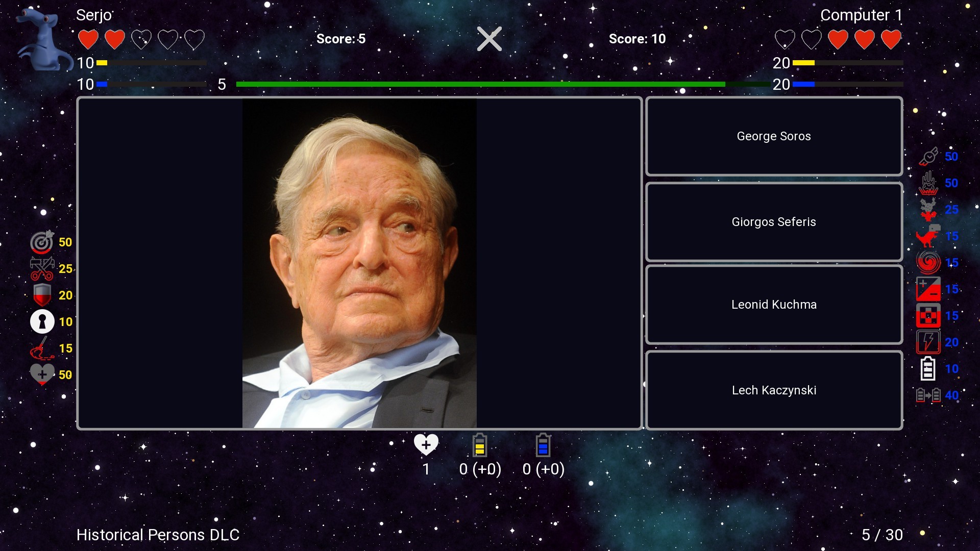Click the green countdown timer bar
The width and height of the screenshot is (980, 551).
[x=503, y=84]
